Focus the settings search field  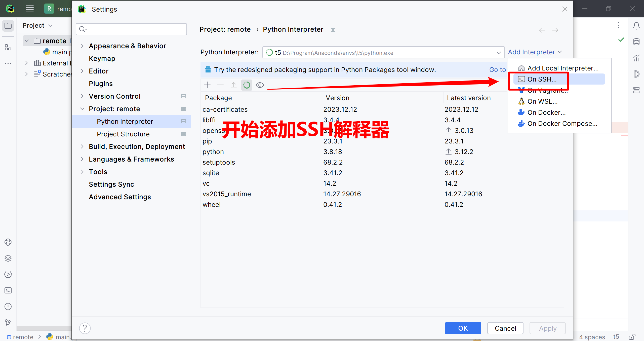tap(131, 29)
